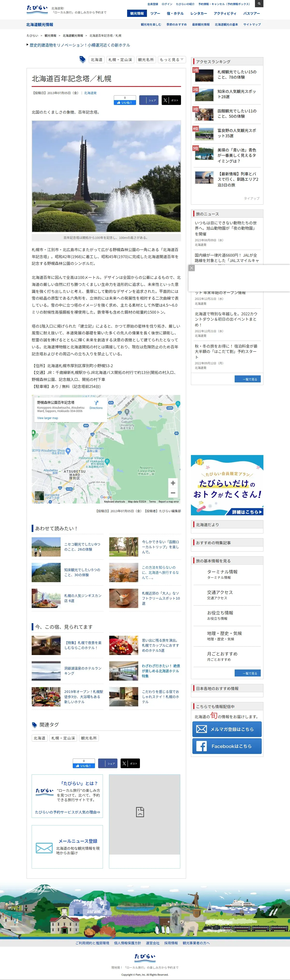Click Facebookはこちら button in sidebar
Image resolution: width=290 pixels, height=980 pixels.
[x=227, y=746]
